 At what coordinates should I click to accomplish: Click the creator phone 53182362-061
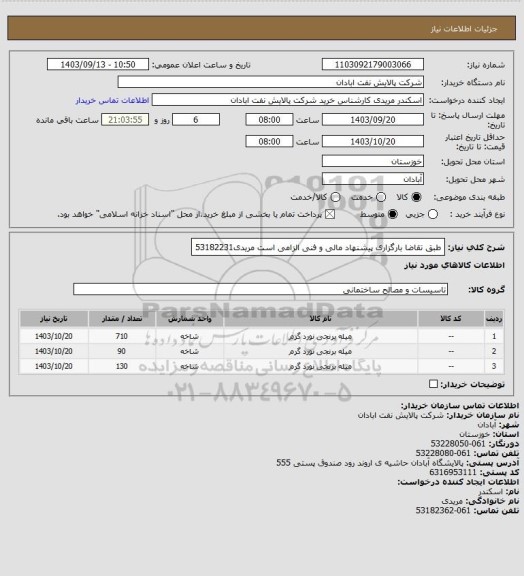click(x=443, y=511)
